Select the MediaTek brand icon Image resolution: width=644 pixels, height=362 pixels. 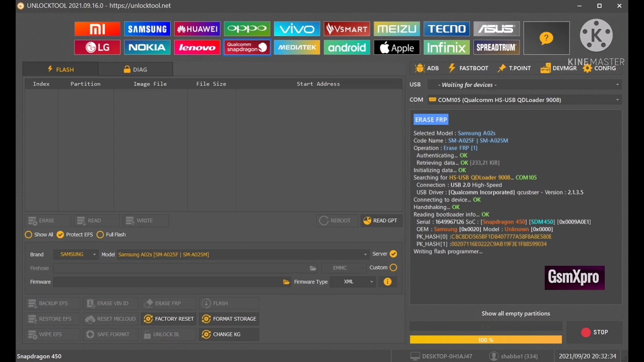(x=297, y=47)
